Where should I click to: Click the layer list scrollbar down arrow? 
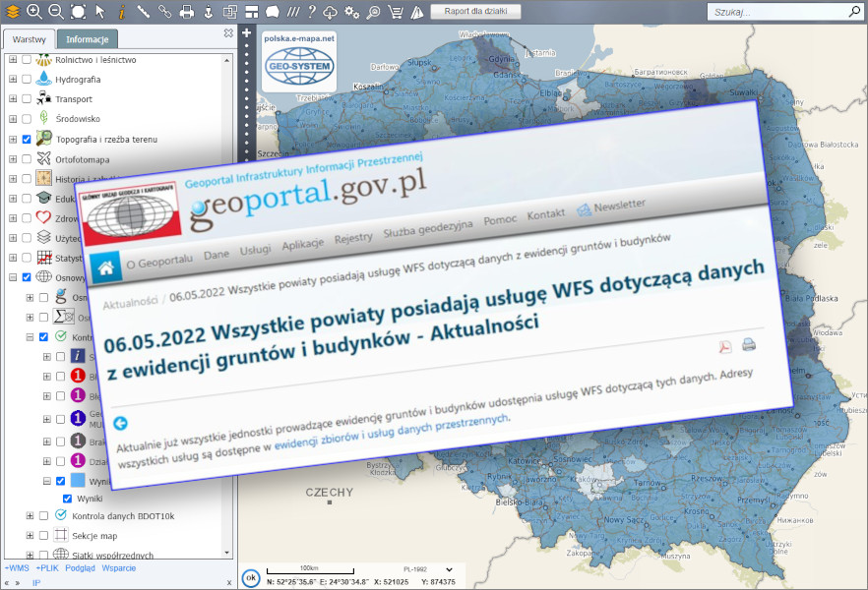pyautogui.click(x=227, y=553)
